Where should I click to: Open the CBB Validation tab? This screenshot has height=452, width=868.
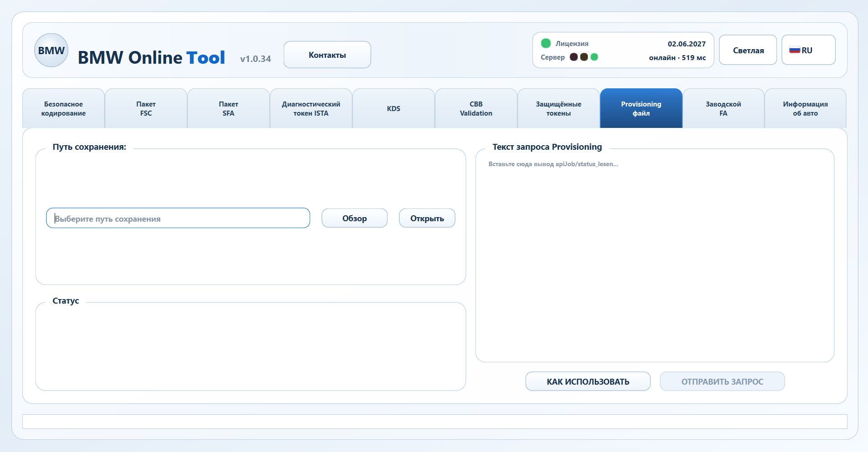coord(476,108)
